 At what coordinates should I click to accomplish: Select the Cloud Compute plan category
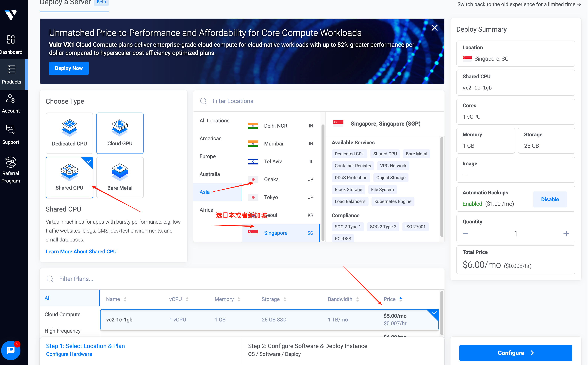pos(62,314)
